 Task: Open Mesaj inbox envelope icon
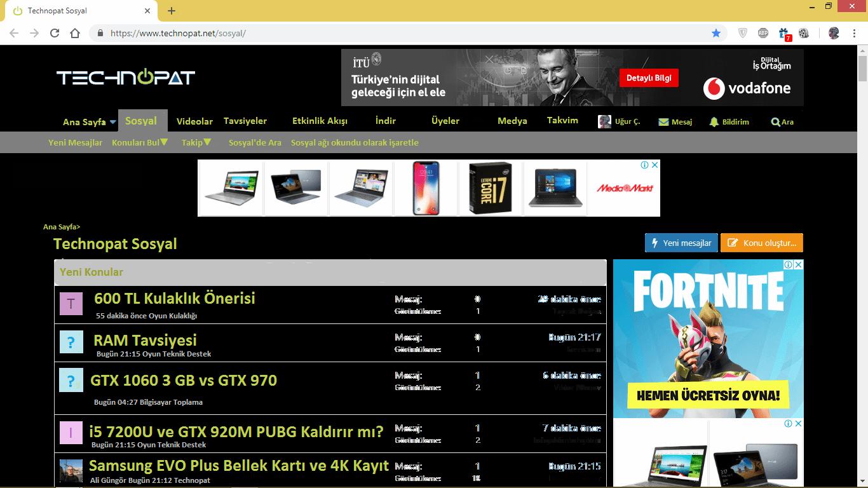click(x=663, y=121)
